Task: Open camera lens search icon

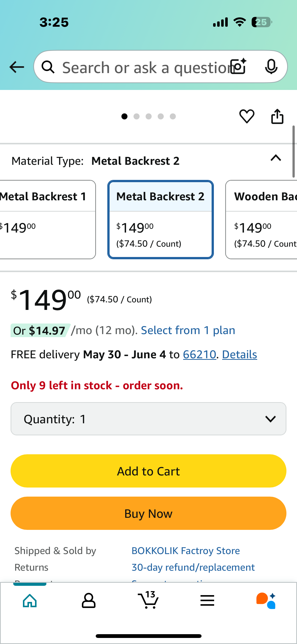Action: (x=239, y=67)
